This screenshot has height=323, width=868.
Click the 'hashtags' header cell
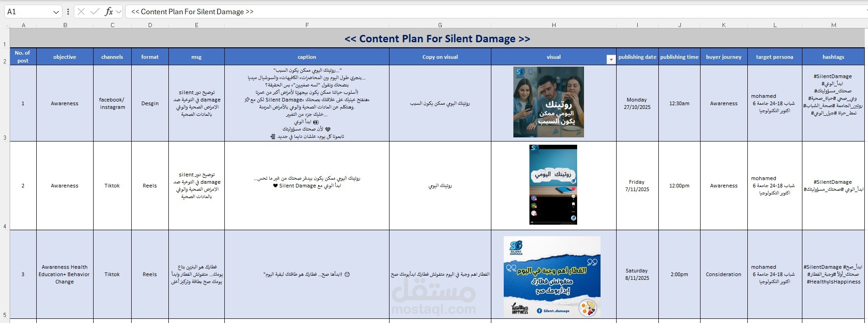click(834, 57)
